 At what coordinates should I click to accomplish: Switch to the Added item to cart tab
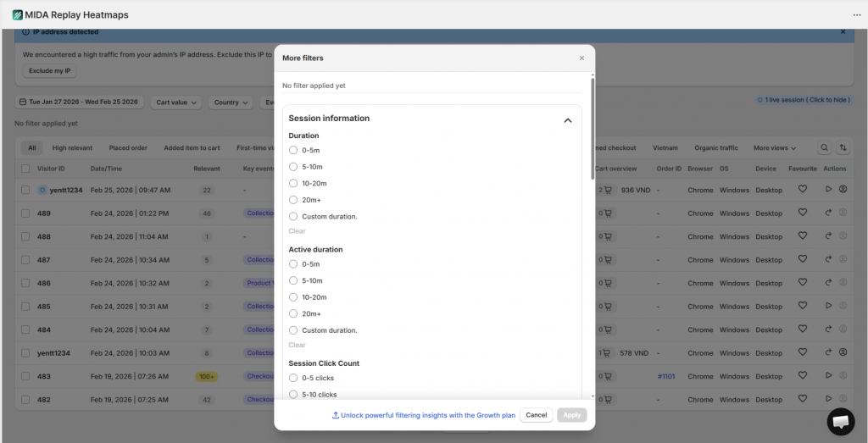(192, 148)
